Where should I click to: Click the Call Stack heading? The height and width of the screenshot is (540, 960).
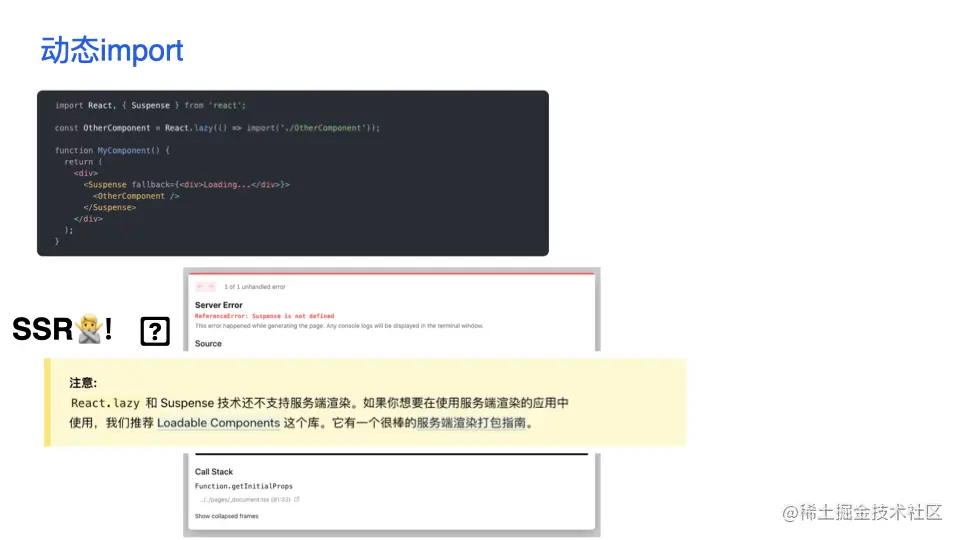point(214,471)
